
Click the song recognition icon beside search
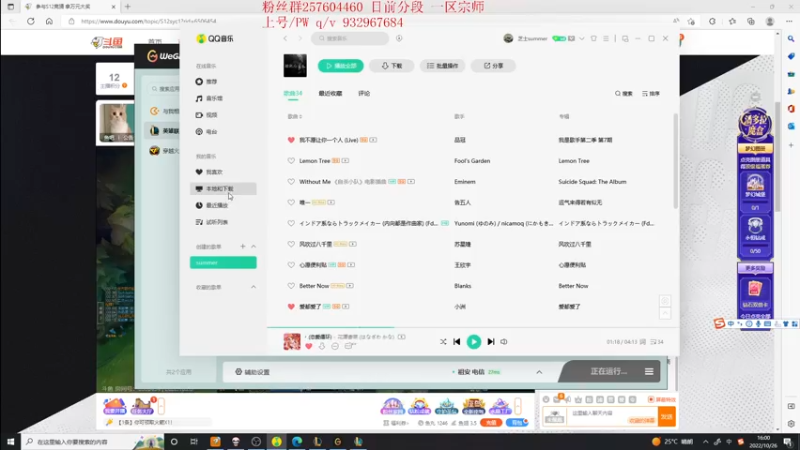pyautogui.click(x=399, y=38)
